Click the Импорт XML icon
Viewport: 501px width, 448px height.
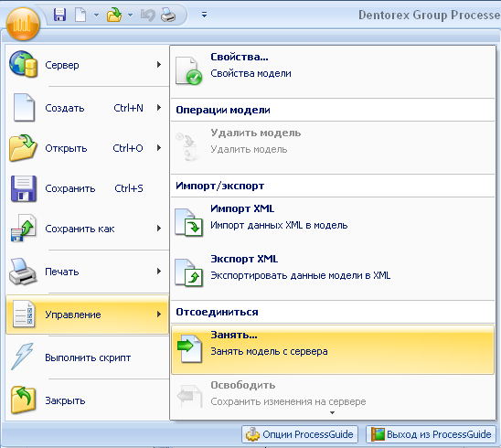(188, 222)
